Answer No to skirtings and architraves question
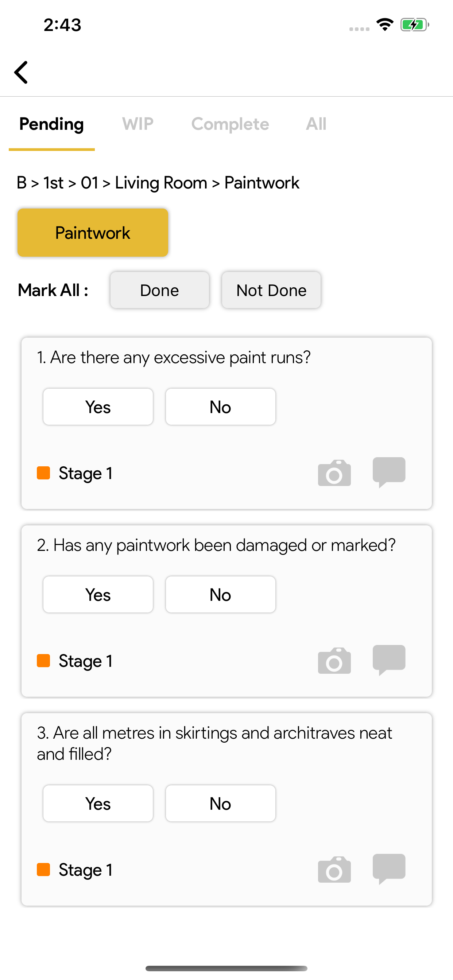Image resolution: width=453 pixels, height=980 pixels. [x=220, y=804]
